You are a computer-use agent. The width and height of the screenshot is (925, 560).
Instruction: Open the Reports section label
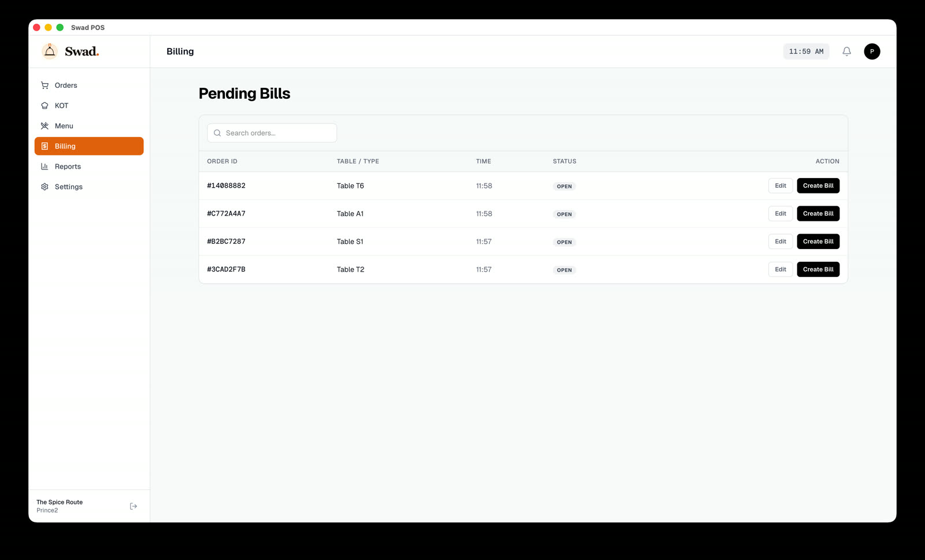pos(68,166)
